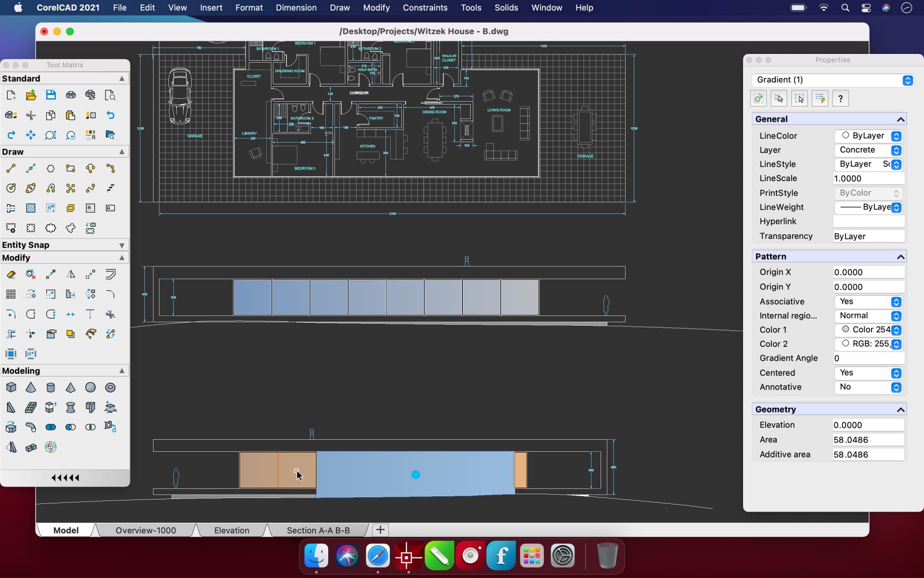Select the Line draw tool
This screenshot has height=578, width=924.
(x=11, y=169)
